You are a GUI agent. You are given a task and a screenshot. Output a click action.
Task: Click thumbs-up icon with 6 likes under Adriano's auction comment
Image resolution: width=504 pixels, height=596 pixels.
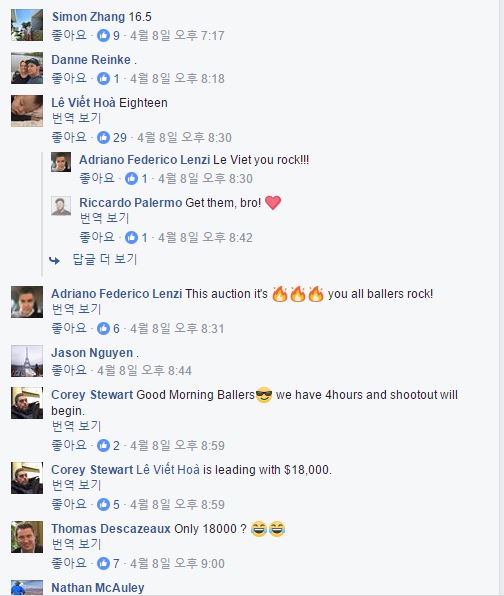tap(103, 328)
